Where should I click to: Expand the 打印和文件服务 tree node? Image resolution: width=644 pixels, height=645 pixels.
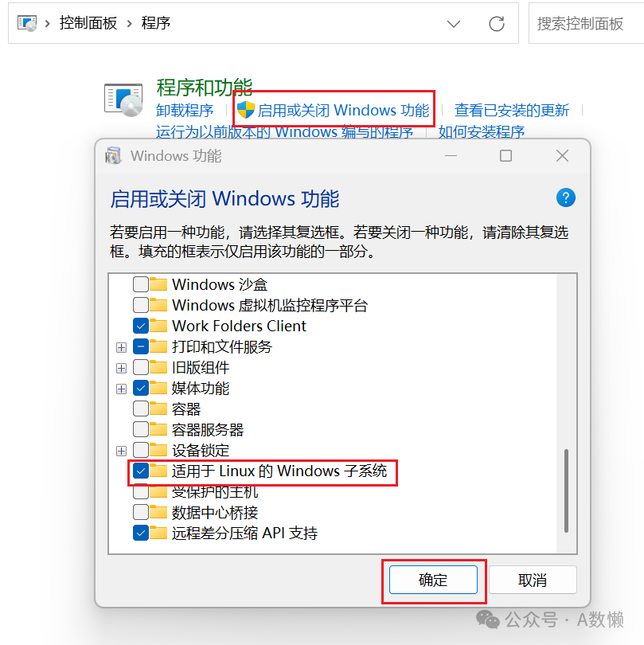click(x=121, y=348)
